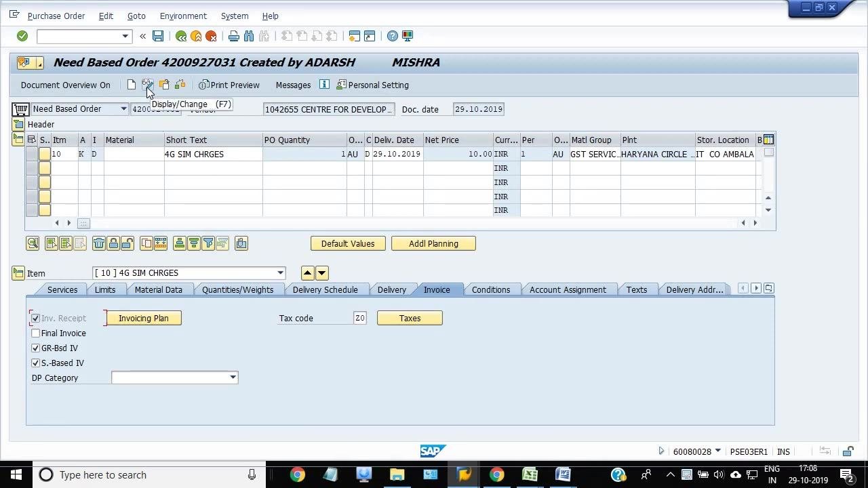Open attachments with the paperclip icon

point(241,243)
